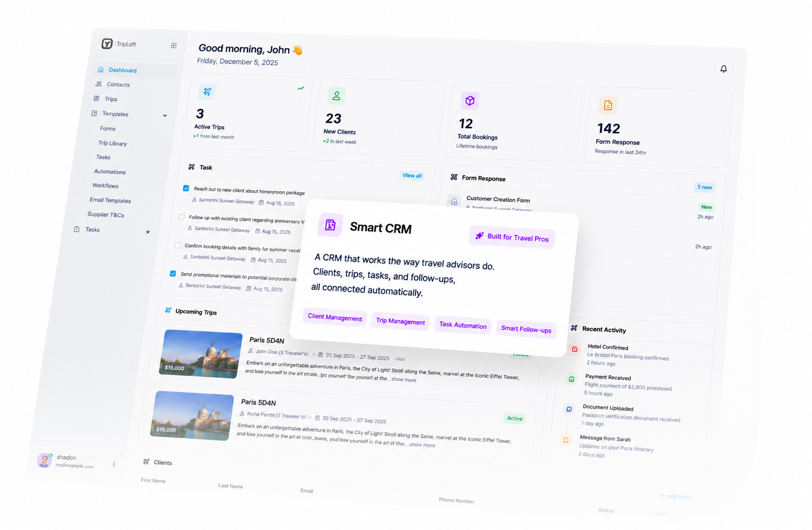Select Forms under Templates
This screenshot has height=530, width=812.
[x=108, y=128]
